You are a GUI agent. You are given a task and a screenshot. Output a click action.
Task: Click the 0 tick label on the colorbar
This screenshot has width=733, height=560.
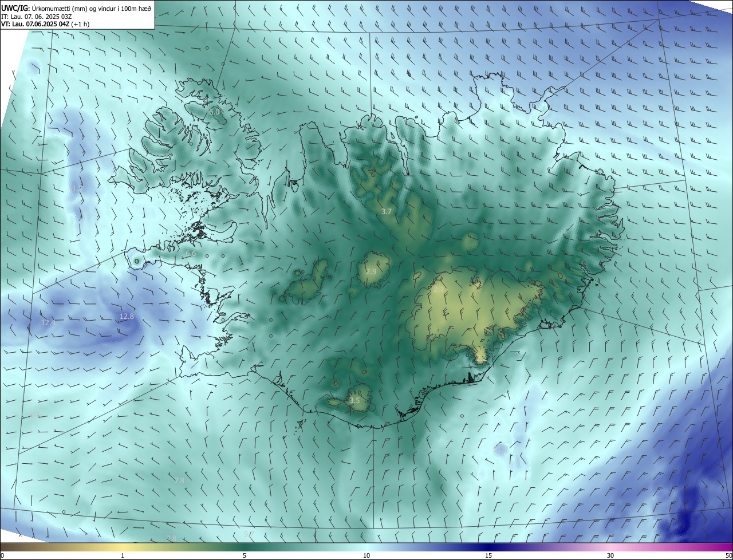(x=2, y=555)
